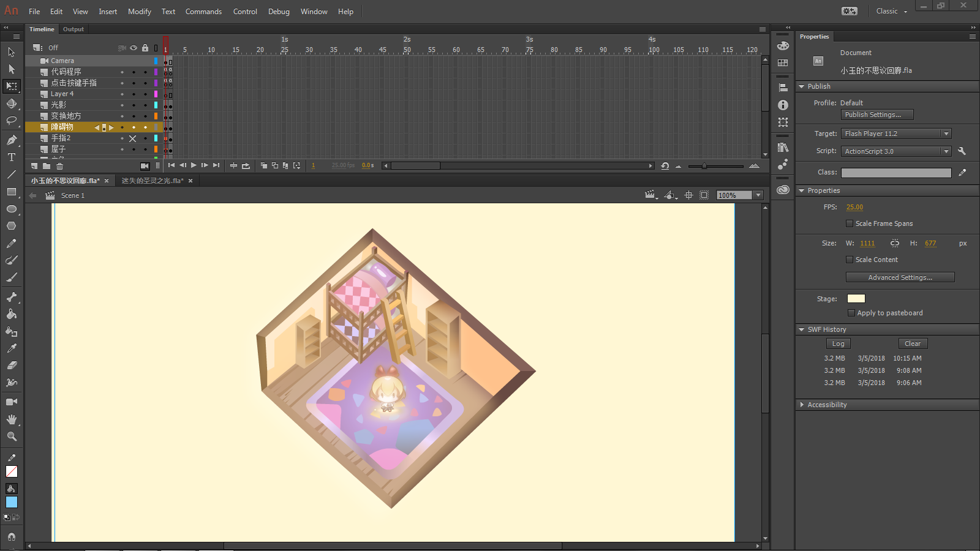Open the Target Flash Player dropdown
The image size is (980, 551).
point(896,133)
